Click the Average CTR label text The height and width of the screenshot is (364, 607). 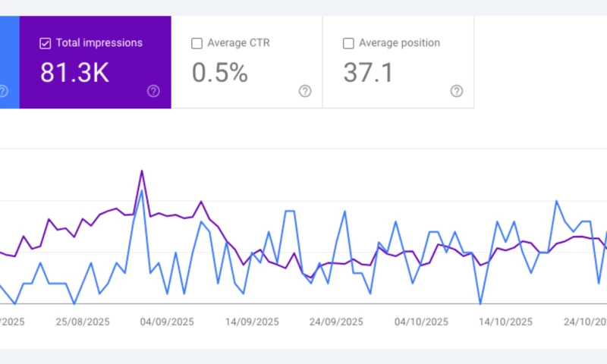[237, 43]
